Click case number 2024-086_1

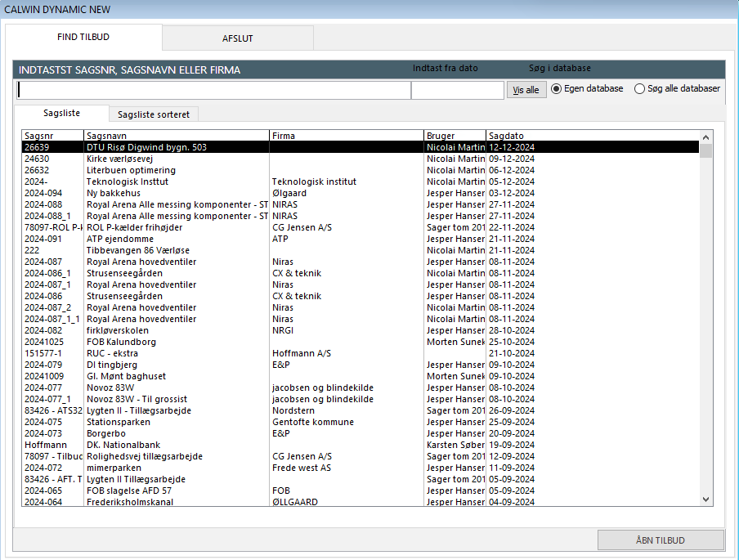tap(47, 273)
